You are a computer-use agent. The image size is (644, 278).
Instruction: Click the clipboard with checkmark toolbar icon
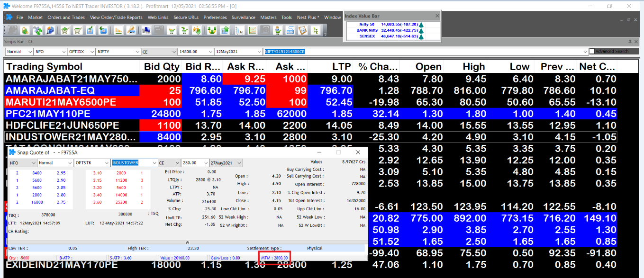pos(91,30)
